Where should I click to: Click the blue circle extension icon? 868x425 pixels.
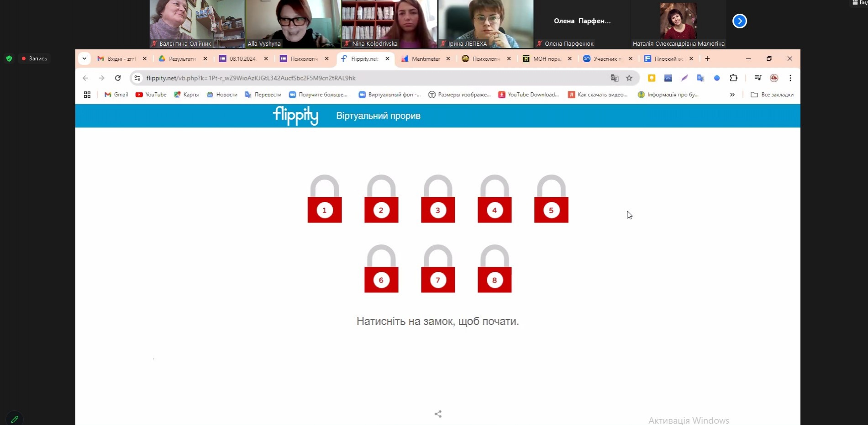717,78
